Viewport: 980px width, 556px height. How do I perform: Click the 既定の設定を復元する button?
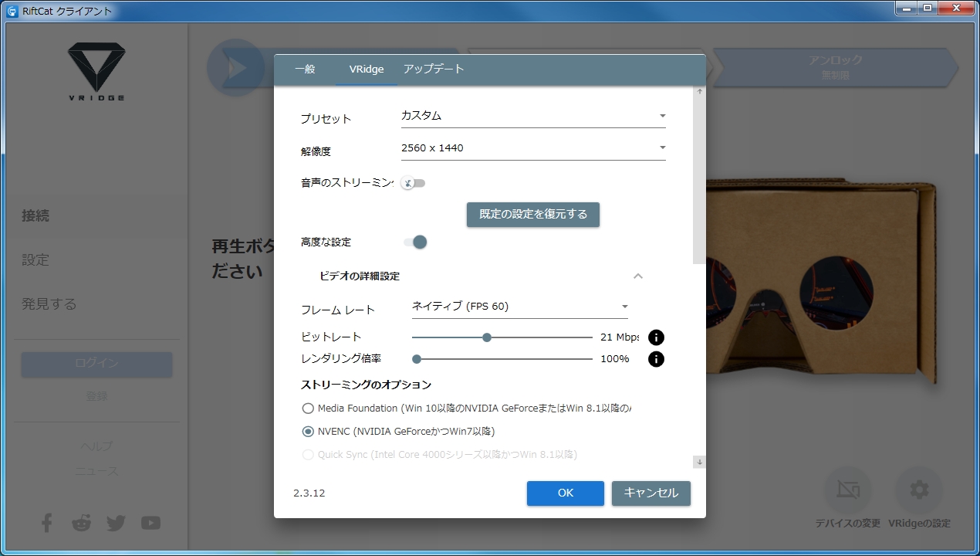pos(533,214)
